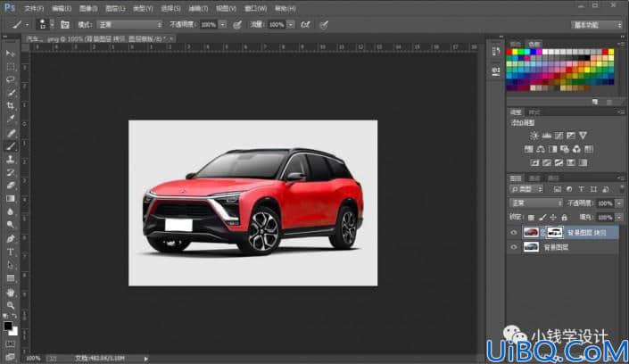
Task: Select the layer mask thumbnail
Action: [555, 232]
